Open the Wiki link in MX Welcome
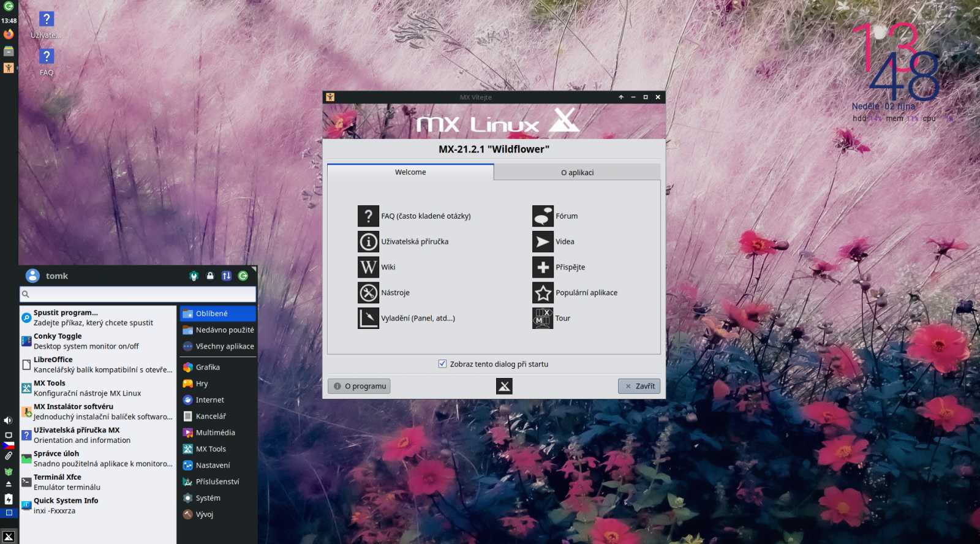The height and width of the screenshot is (544, 980). [x=377, y=267]
